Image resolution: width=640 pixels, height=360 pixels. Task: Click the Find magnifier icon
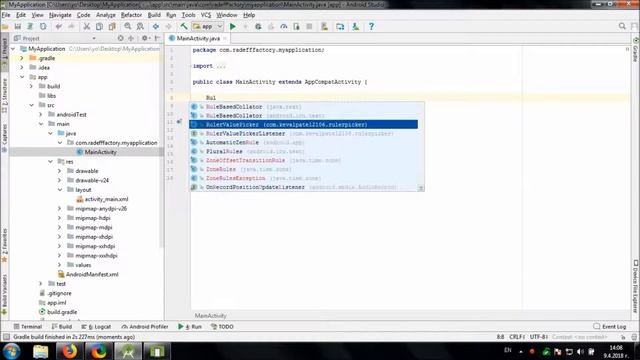coord(128,27)
